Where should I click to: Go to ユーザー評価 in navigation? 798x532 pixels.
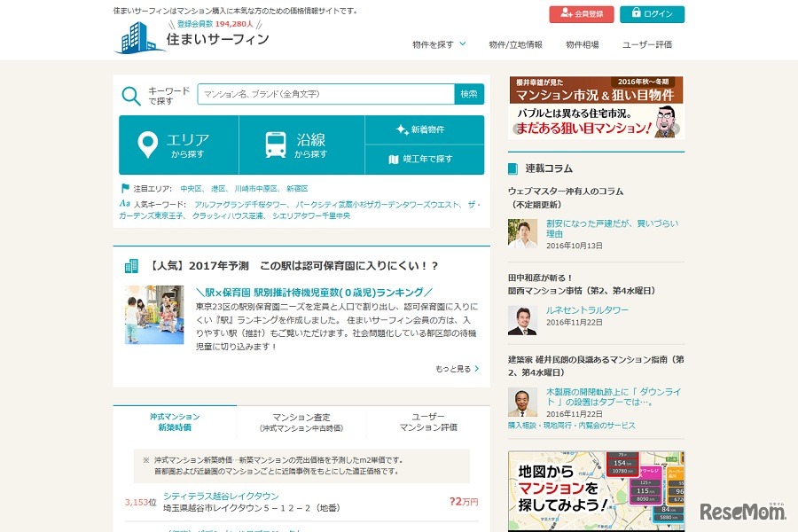[647, 44]
